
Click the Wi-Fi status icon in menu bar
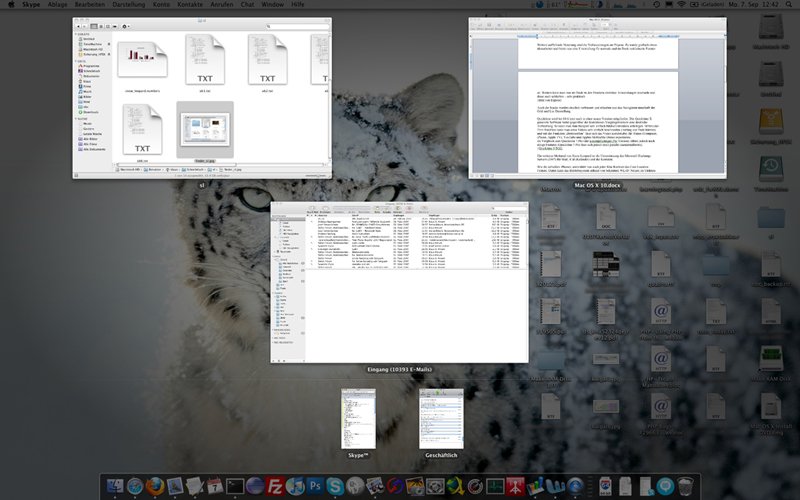pyautogui.click(x=681, y=4)
